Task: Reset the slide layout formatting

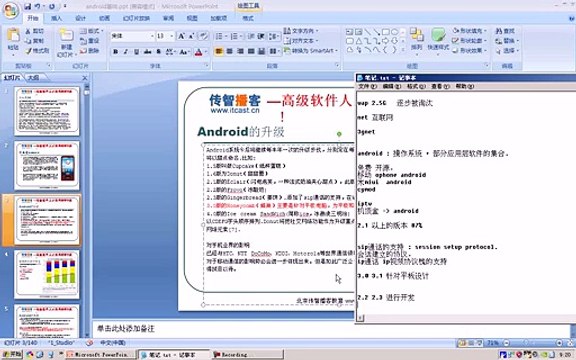Action: coord(90,41)
